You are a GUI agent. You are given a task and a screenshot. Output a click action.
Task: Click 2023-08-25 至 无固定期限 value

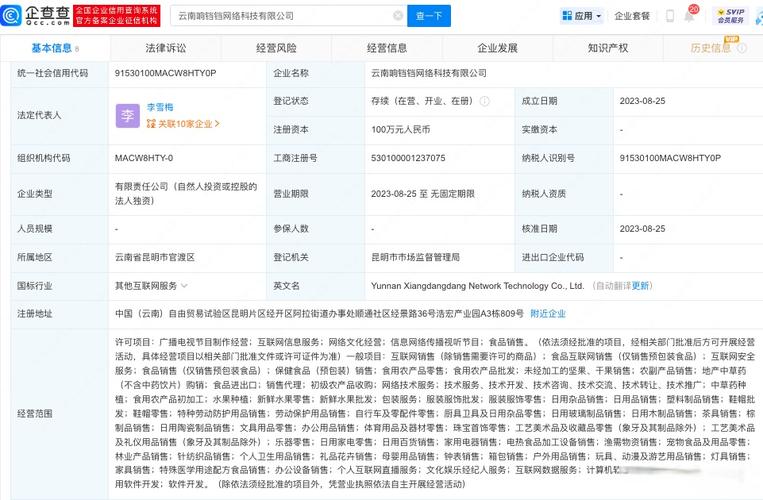click(x=422, y=194)
